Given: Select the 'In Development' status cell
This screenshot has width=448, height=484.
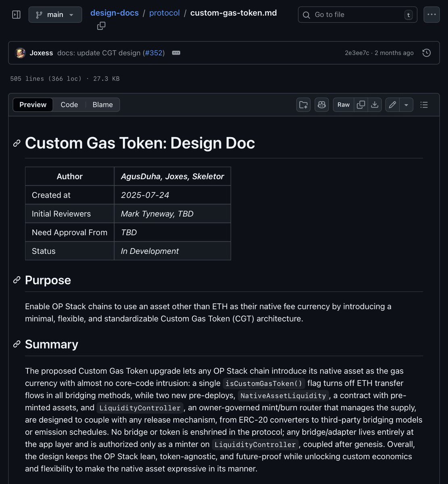Looking at the screenshot, I should pos(173,251).
